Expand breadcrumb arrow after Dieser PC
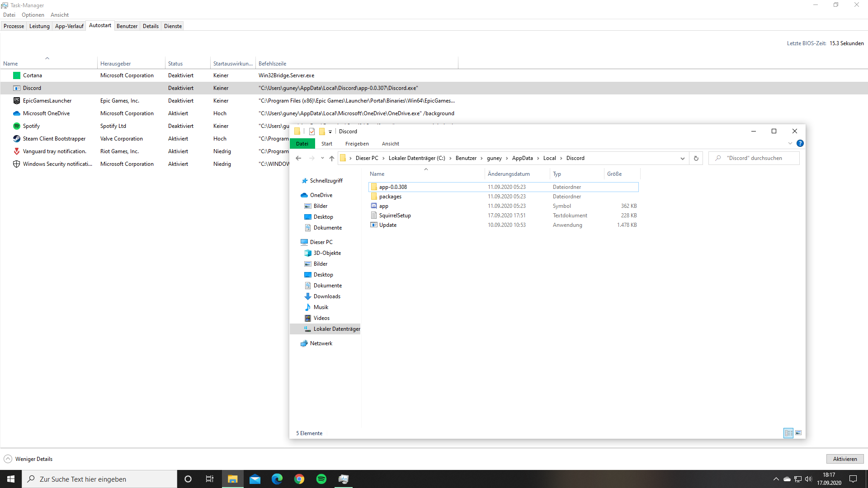Image resolution: width=868 pixels, height=488 pixels. click(x=383, y=158)
